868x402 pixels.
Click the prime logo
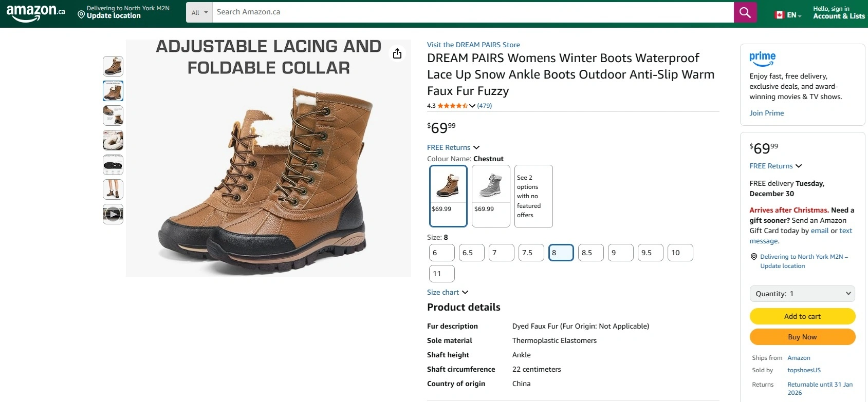(762, 58)
